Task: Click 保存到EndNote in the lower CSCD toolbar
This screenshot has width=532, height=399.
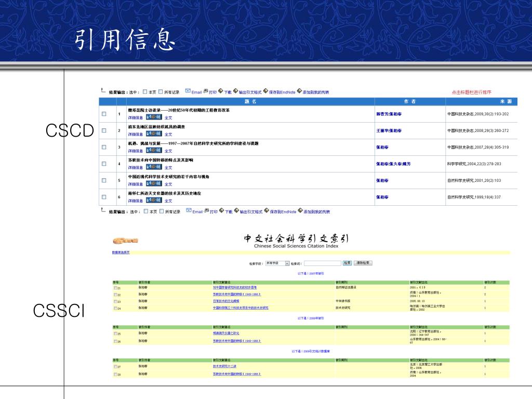Action: pyautogui.click(x=283, y=212)
